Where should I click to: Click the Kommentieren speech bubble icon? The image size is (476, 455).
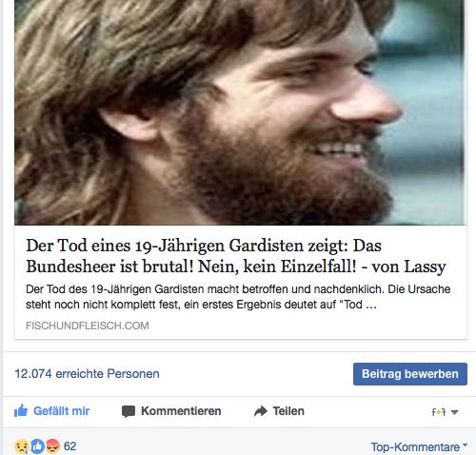click(x=129, y=411)
